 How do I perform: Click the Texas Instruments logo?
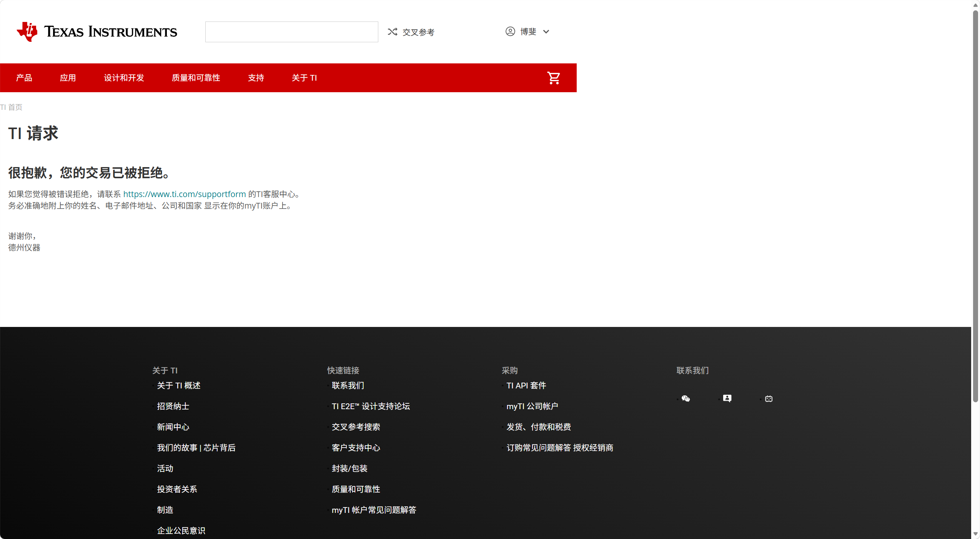[97, 32]
